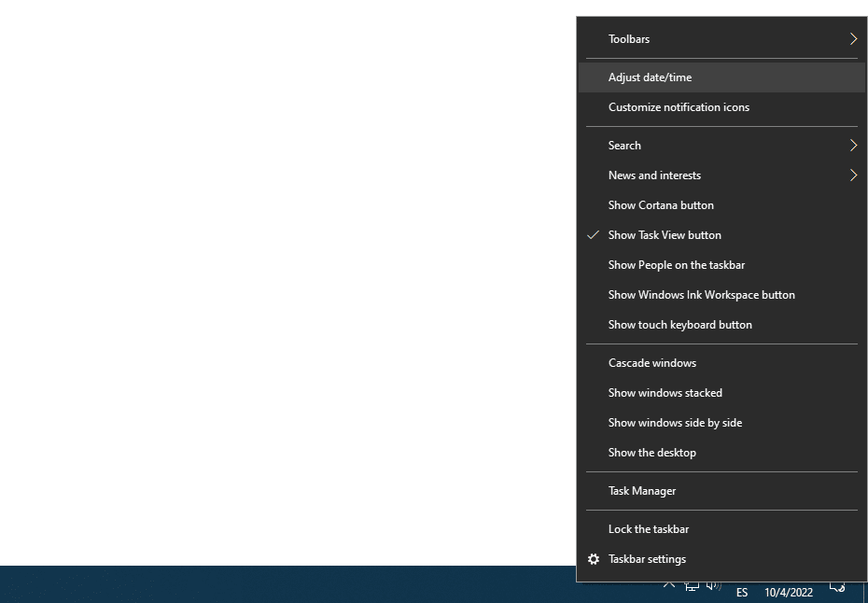Enable Show Cortana button
This screenshot has width=868, height=603.
point(661,204)
